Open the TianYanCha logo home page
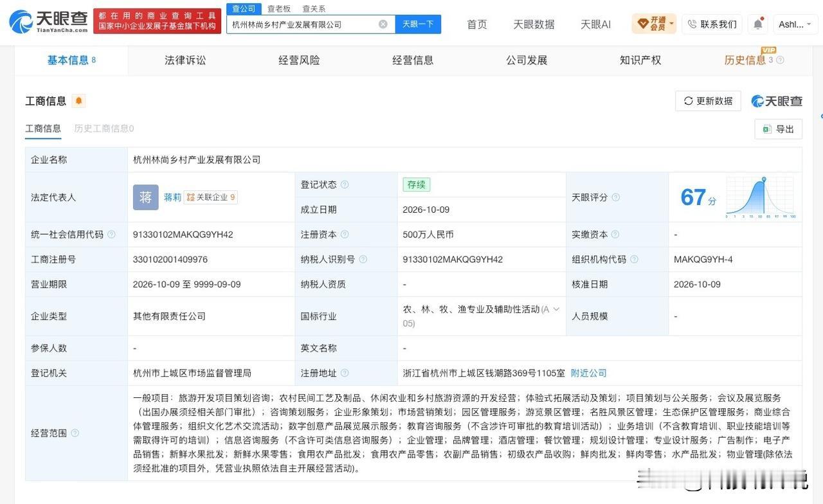 pyautogui.click(x=49, y=21)
